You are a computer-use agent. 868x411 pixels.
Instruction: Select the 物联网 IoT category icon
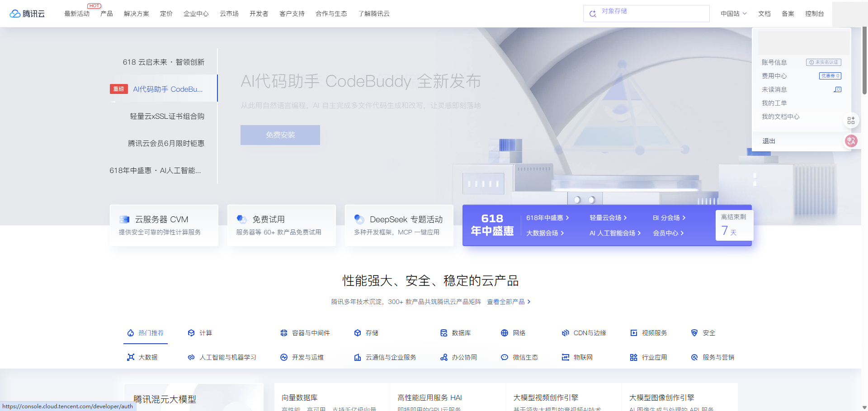(x=565, y=357)
